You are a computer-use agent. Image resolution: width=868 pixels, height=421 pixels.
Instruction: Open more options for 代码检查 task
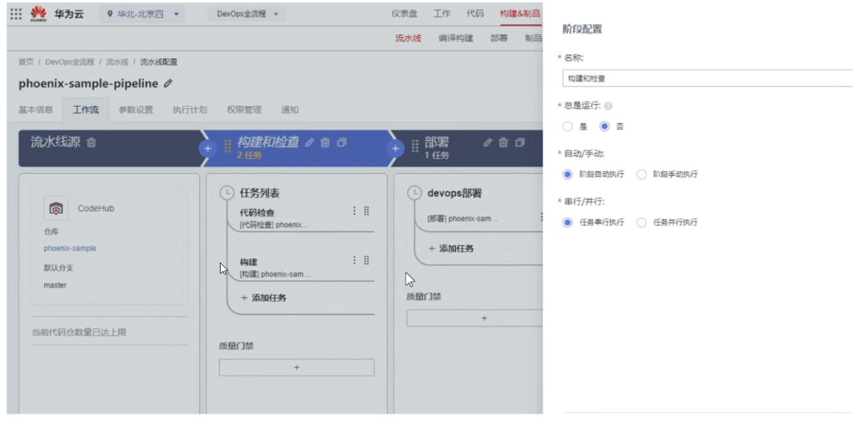354,211
